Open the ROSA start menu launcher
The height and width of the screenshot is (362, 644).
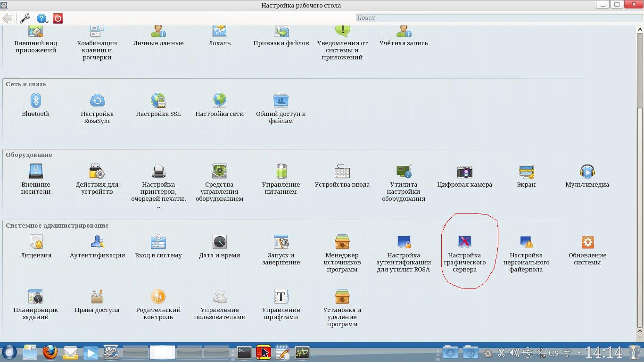9,352
